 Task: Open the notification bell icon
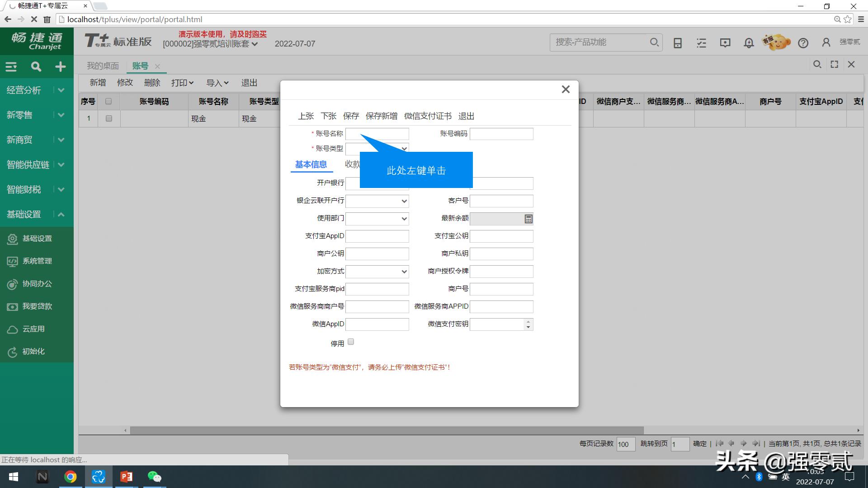click(748, 42)
